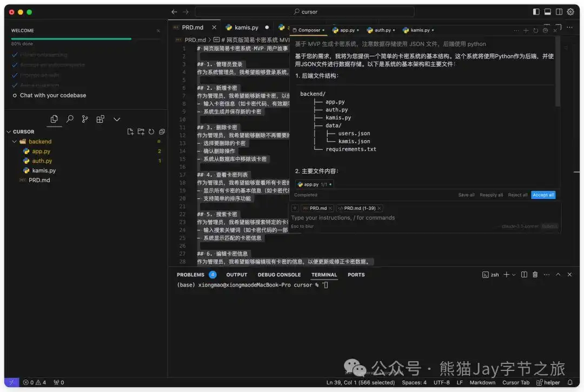584x392 pixels.
Task: Open the Search view in the sidebar
Action: coord(70,119)
